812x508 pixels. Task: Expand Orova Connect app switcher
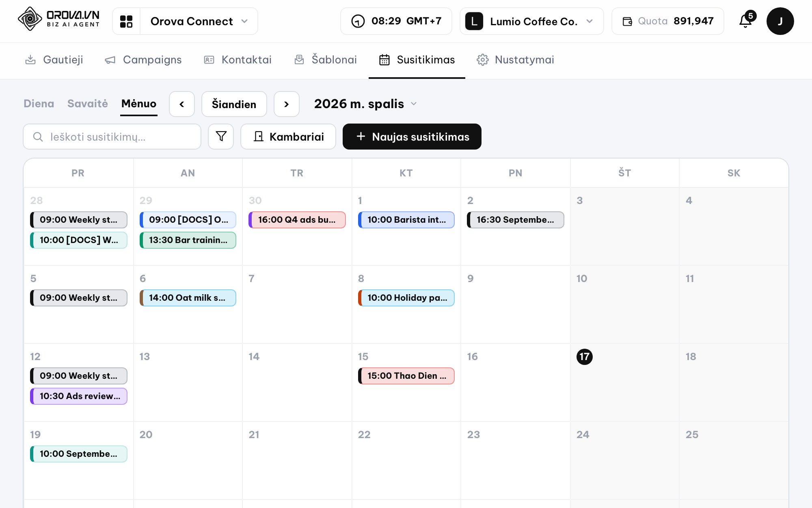199,21
